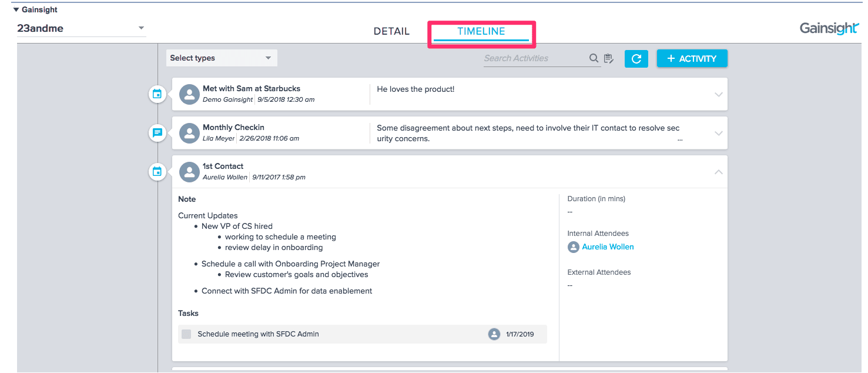This screenshot has height=373, width=868.
Task: Collapse the 1st Contact activity
Action: click(x=718, y=172)
